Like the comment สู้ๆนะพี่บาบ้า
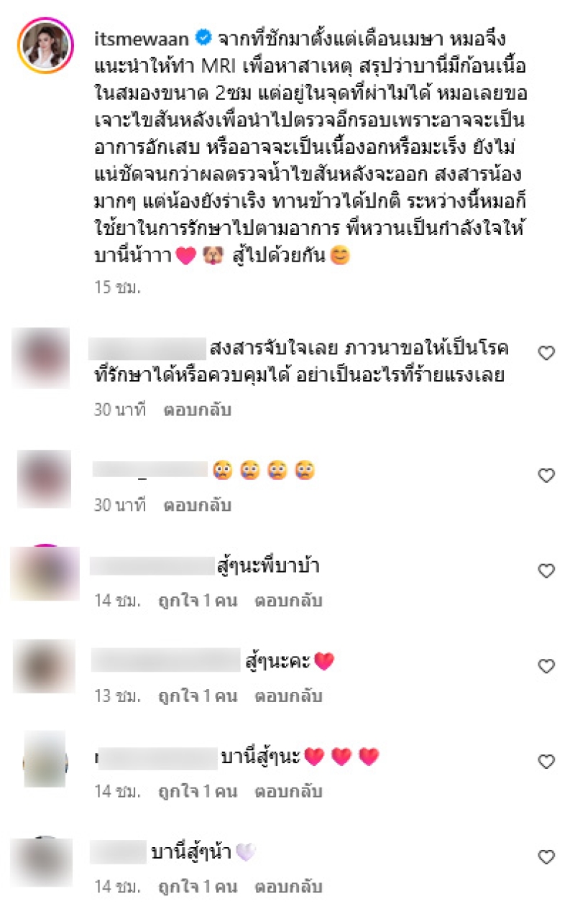This screenshot has height=924, width=575. (x=547, y=570)
